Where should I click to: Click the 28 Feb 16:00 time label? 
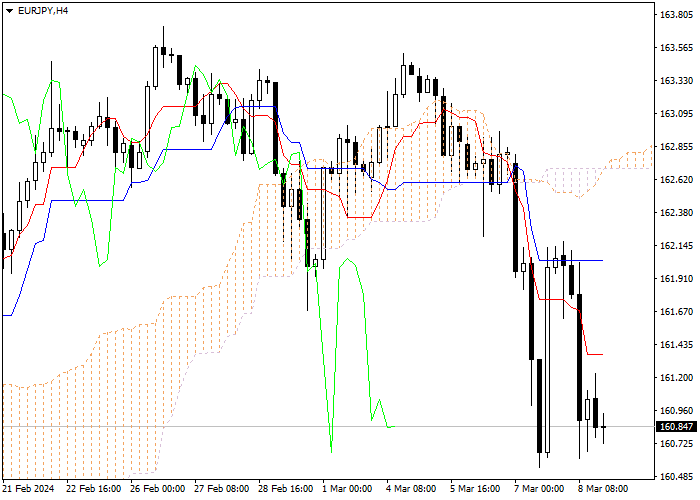tap(286, 489)
